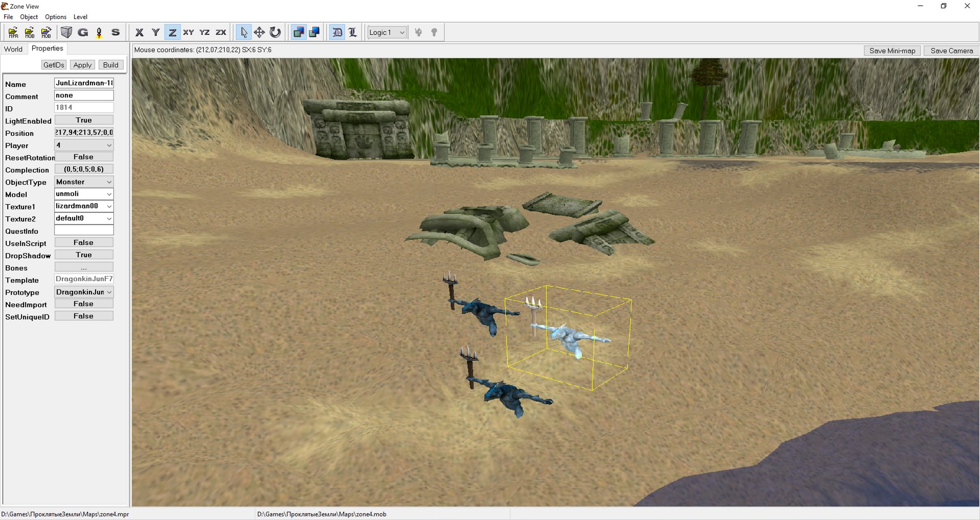Open the Options menu

(x=56, y=17)
